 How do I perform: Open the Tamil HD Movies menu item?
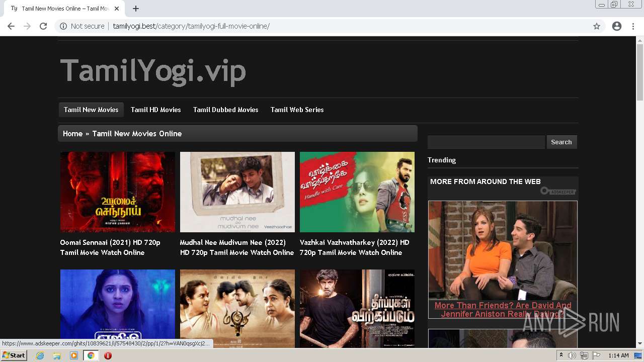click(x=156, y=110)
